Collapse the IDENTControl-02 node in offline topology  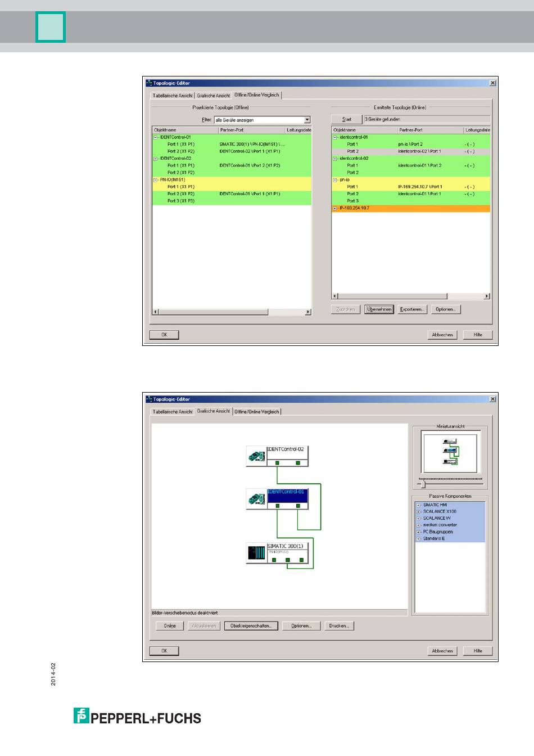[156, 159]
